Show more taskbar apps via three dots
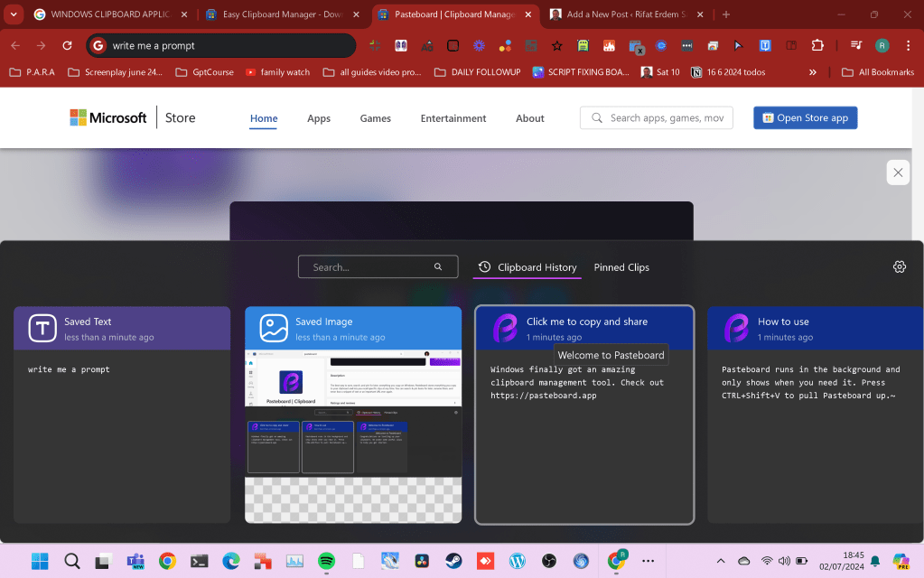 pyautogui.click(x=649, y=561)
